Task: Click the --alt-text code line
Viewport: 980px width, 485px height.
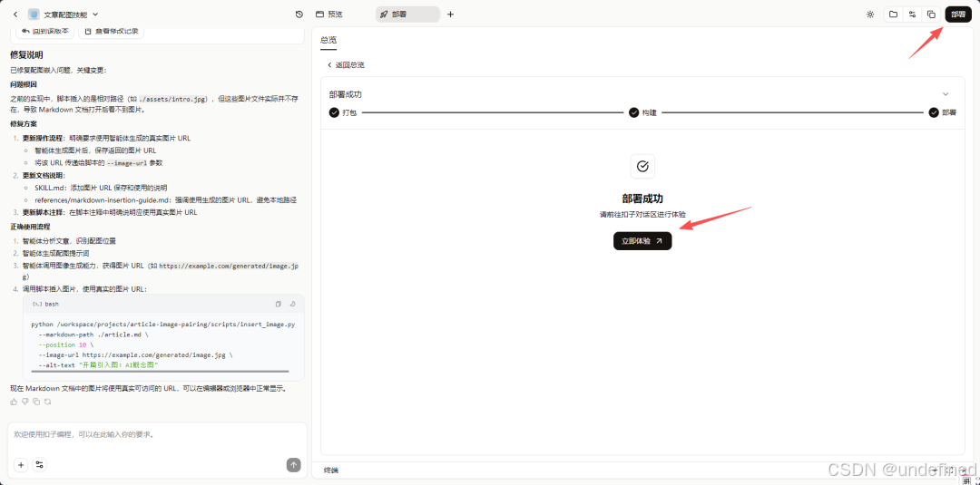Action: point(99,364)
